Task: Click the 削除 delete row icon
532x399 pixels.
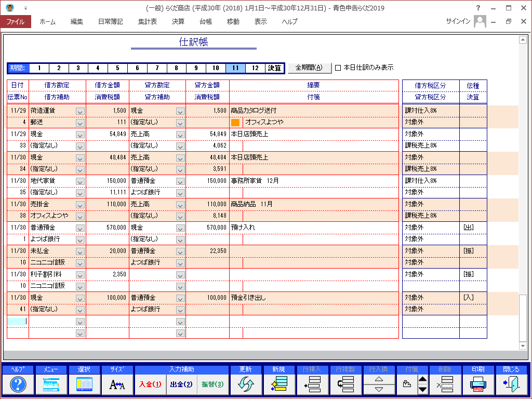Action: pyautogui.click(x=445, y=384)
